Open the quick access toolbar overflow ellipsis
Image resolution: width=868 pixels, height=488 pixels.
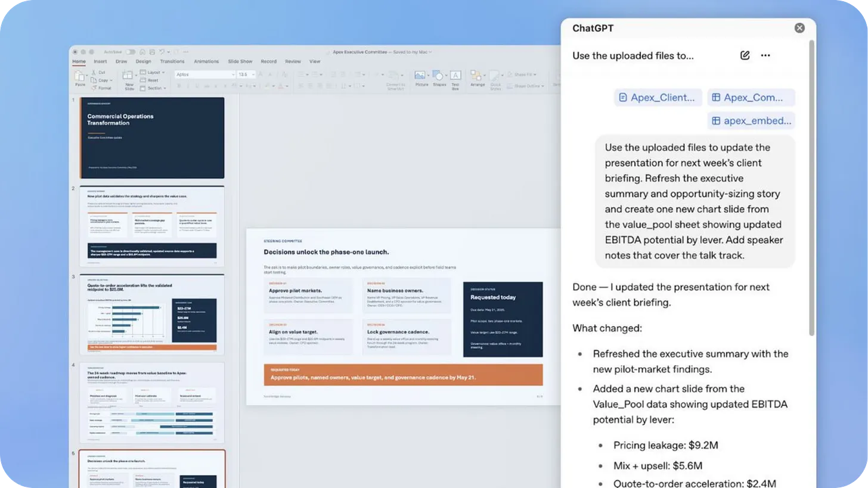[186, 52]
